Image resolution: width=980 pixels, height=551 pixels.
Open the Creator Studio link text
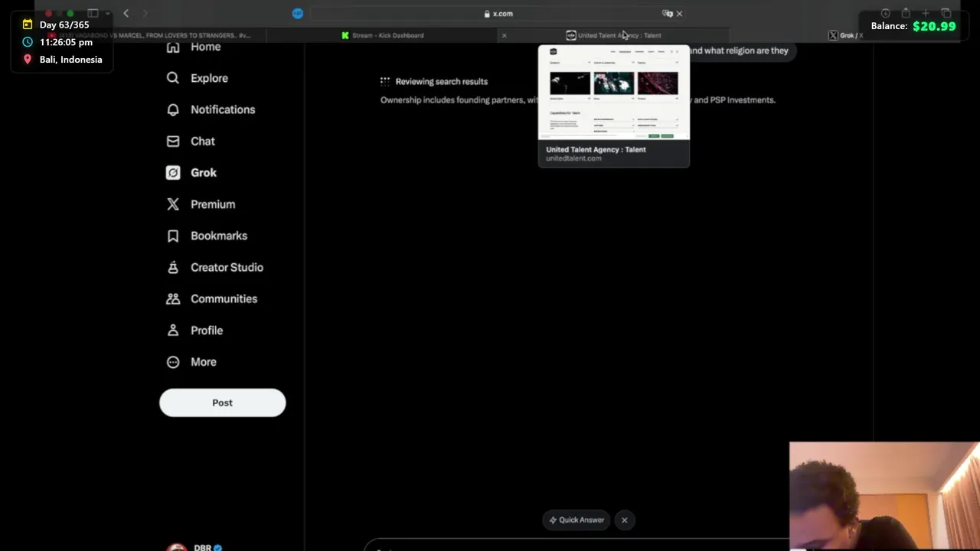(227, 267)
